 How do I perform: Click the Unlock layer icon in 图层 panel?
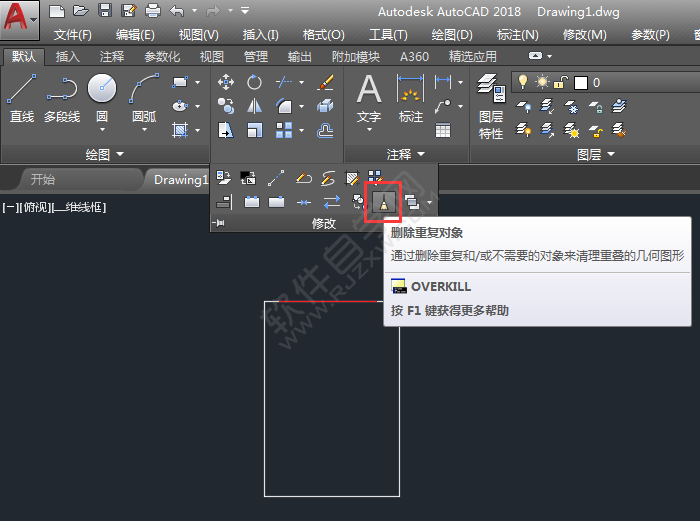[596, 130]
